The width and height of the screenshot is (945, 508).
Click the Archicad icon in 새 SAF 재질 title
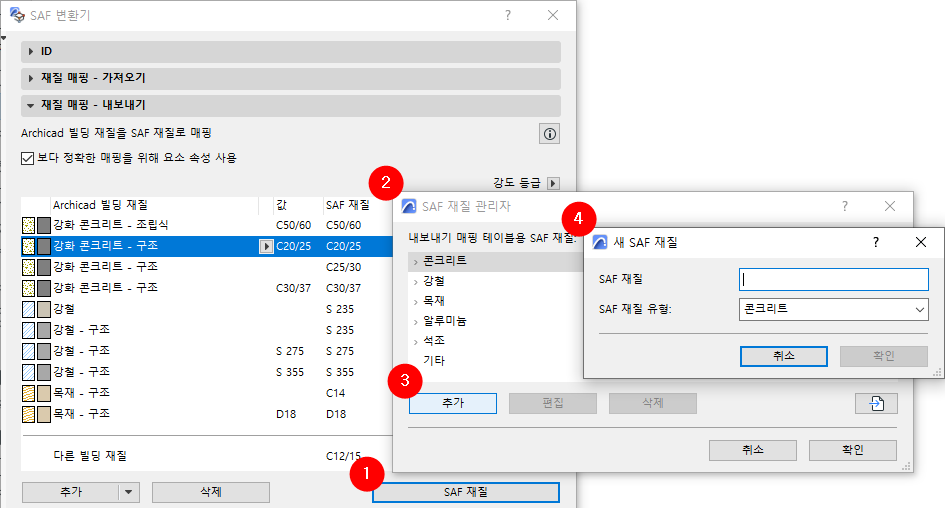[x=600, y=242]
